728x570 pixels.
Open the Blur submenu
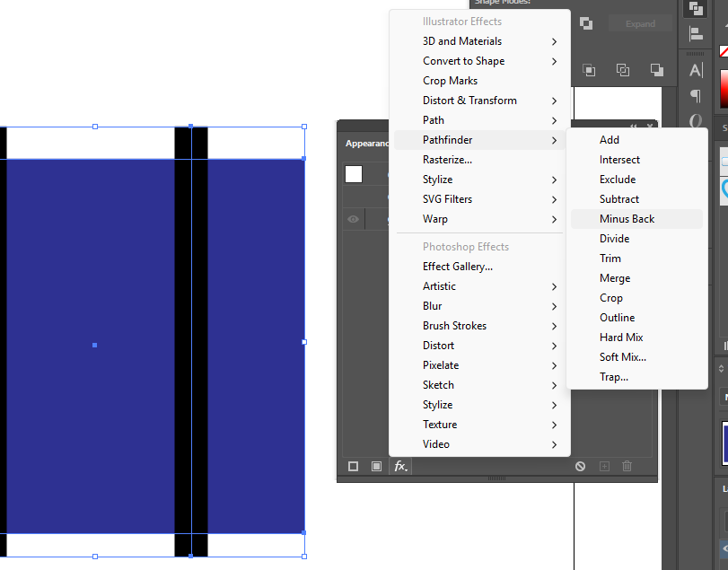pos(479,306)
